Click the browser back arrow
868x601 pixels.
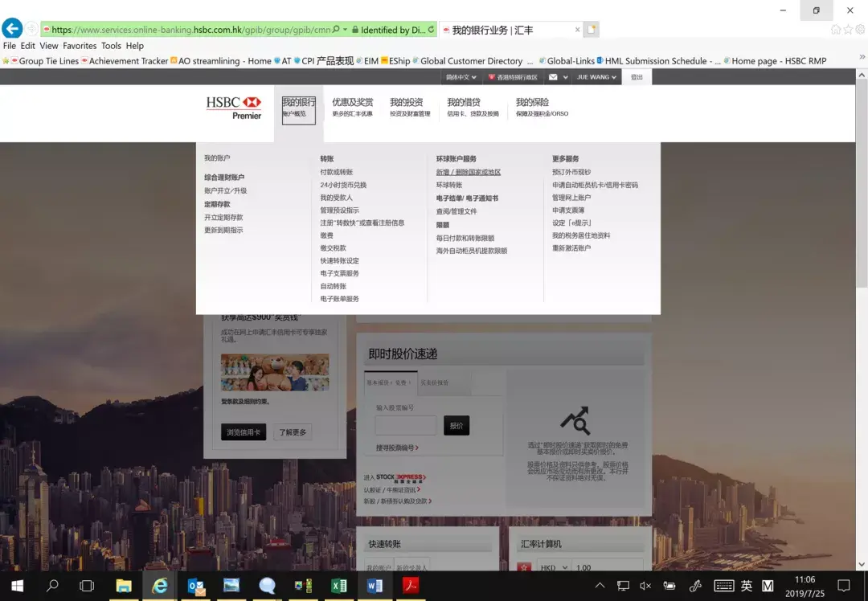12,29
